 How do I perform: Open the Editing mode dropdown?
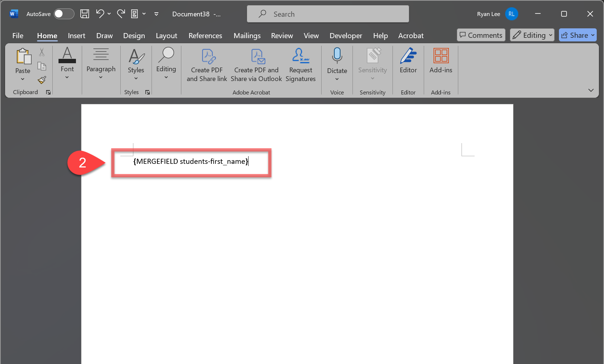pos(532,35)
